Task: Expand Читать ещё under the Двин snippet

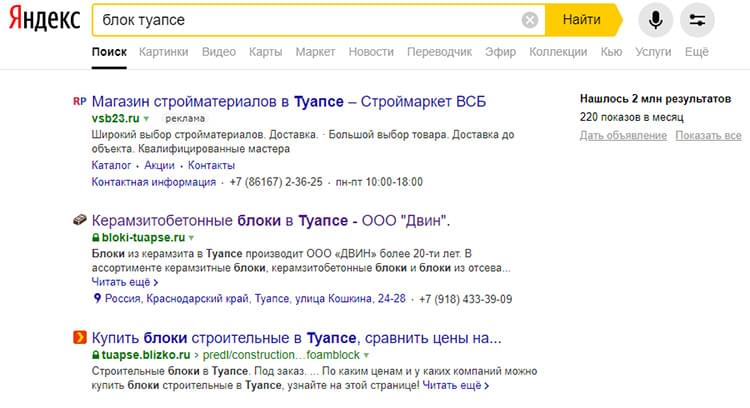Action: coord(125,282)
